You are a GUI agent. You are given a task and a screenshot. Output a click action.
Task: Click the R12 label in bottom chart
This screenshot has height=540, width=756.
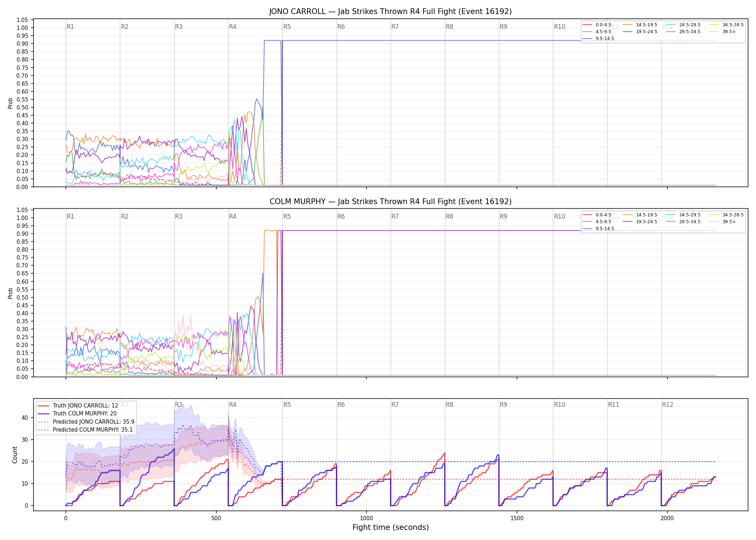(667, 405)
